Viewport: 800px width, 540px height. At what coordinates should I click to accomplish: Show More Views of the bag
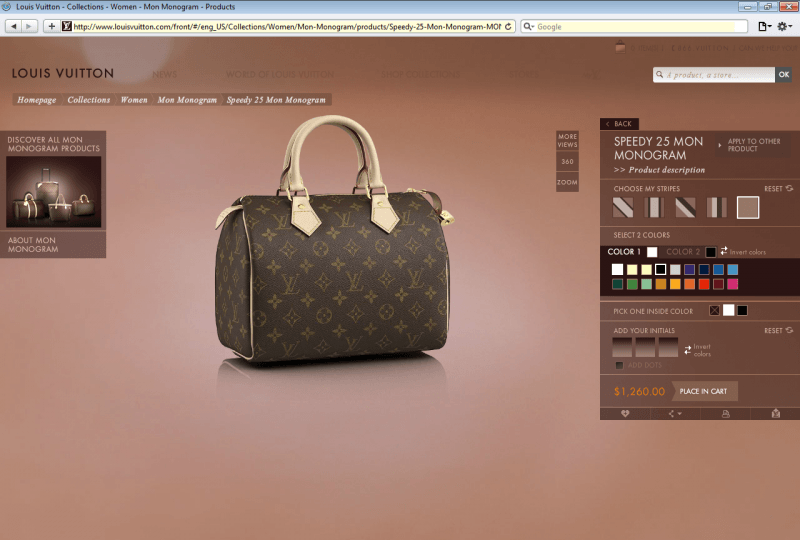click(x=567, y=140)
